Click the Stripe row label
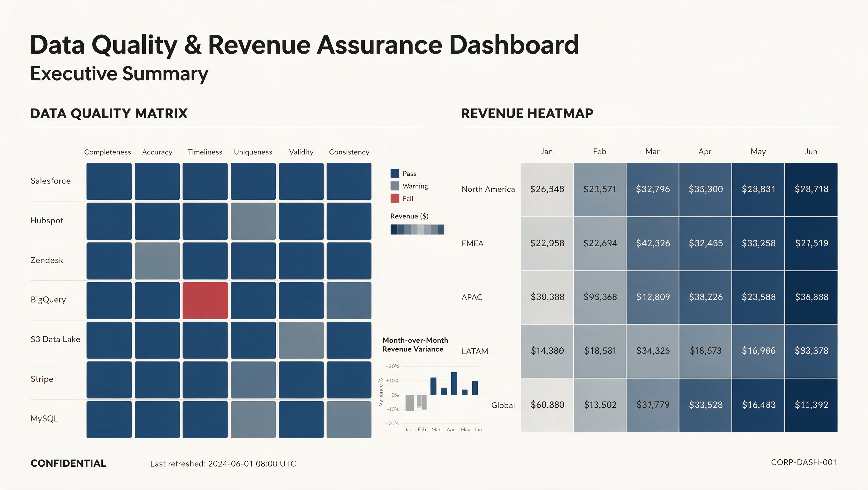The image size is (868, 490). (x=42, y=379)
